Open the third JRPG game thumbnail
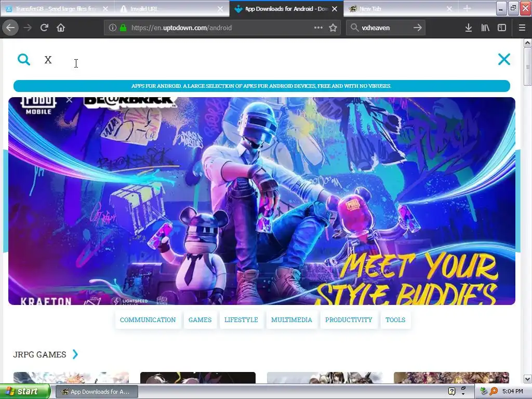The image size is (532, 399). 325,378
